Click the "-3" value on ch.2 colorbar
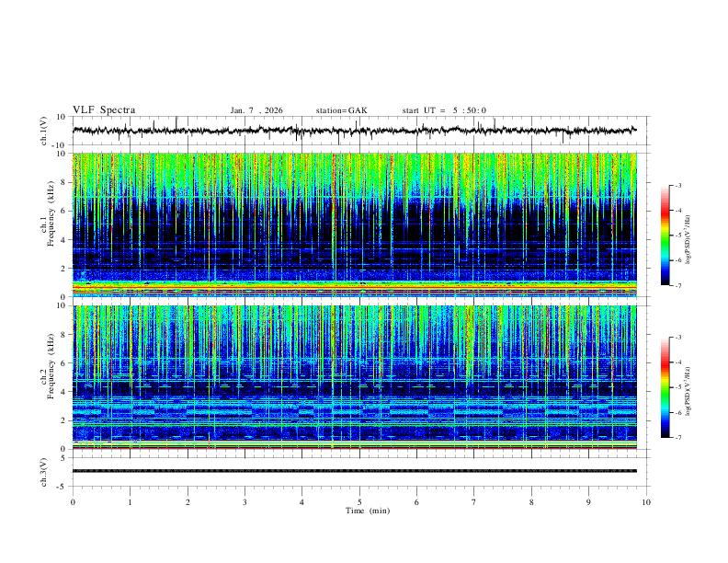 678,338
